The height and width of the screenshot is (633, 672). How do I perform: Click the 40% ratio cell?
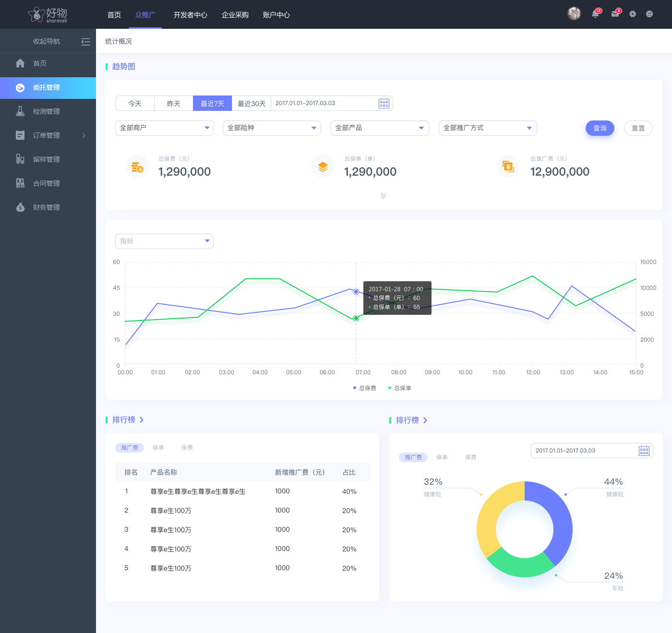[x=349, y=491]
